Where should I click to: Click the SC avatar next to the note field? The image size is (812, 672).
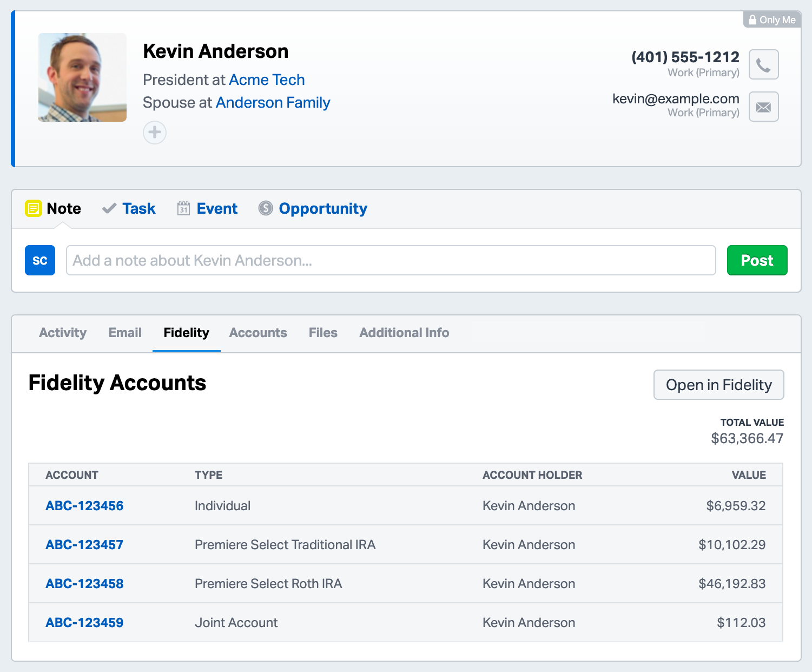pos(39,260)
